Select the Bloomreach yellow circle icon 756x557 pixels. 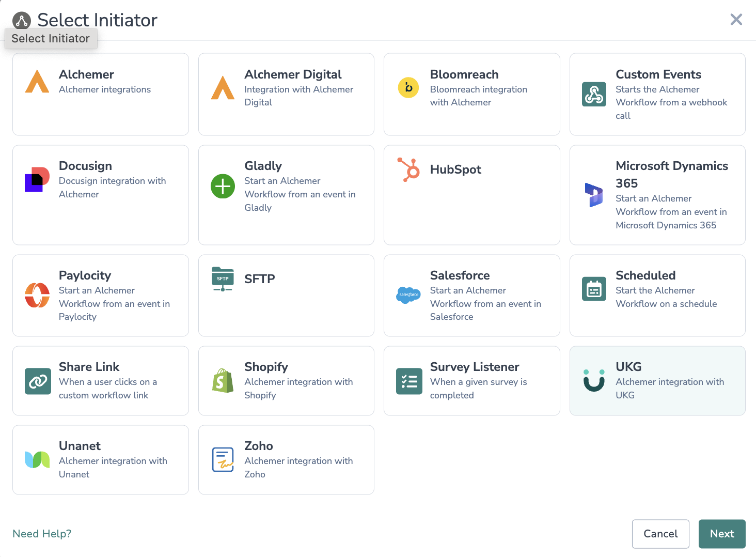(x=408, y=88)
